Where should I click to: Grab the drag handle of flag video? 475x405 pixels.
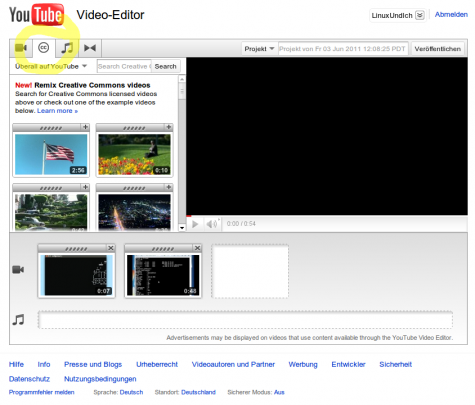pyautogui.click(x=51, y=128)
